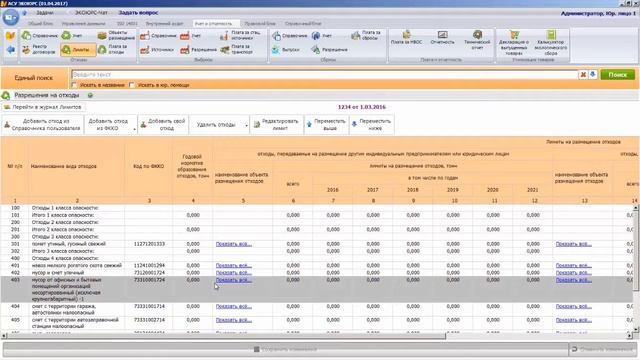Open emissions Разрешения in Выбросы group
This screenshot has height=360, width=640.
(x=199, y=50)
